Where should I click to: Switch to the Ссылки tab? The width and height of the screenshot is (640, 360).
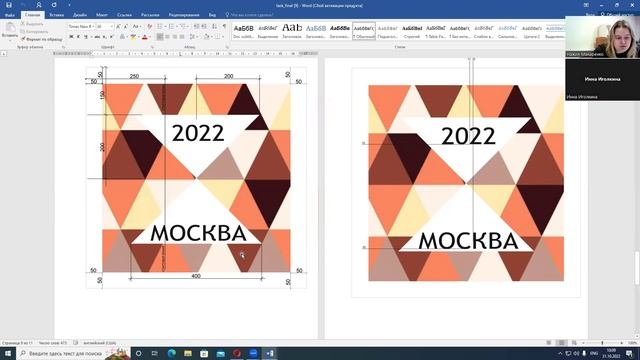click(124, 15)
